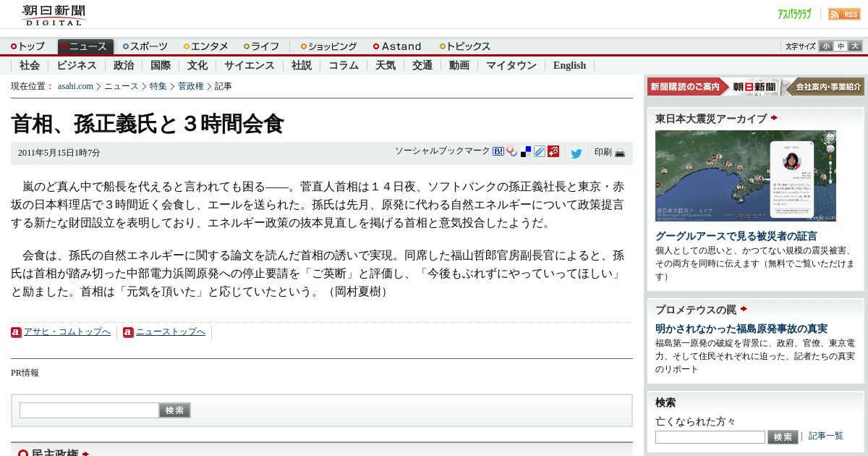Open the スポーツ tab

pos(145,46)
